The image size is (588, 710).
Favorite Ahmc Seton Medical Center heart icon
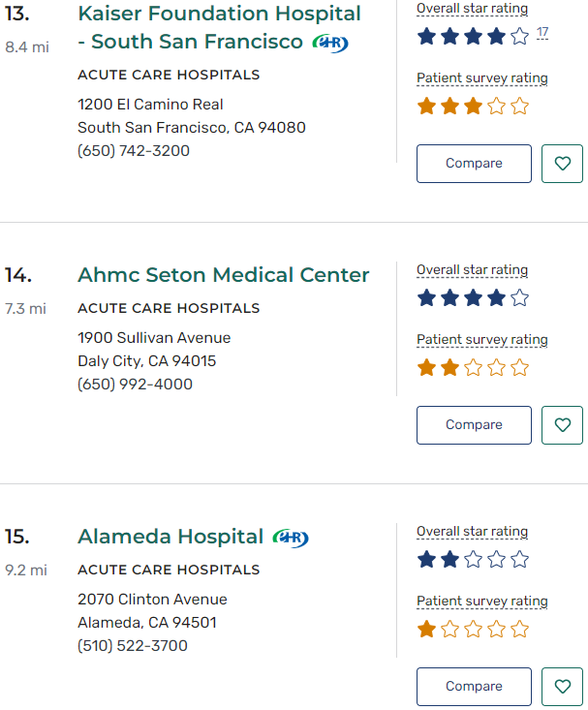click(562, 425)
